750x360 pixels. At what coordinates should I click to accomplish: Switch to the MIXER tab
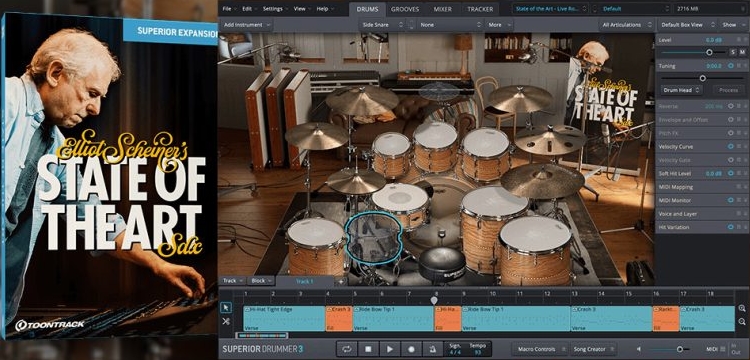pos(442,9)
